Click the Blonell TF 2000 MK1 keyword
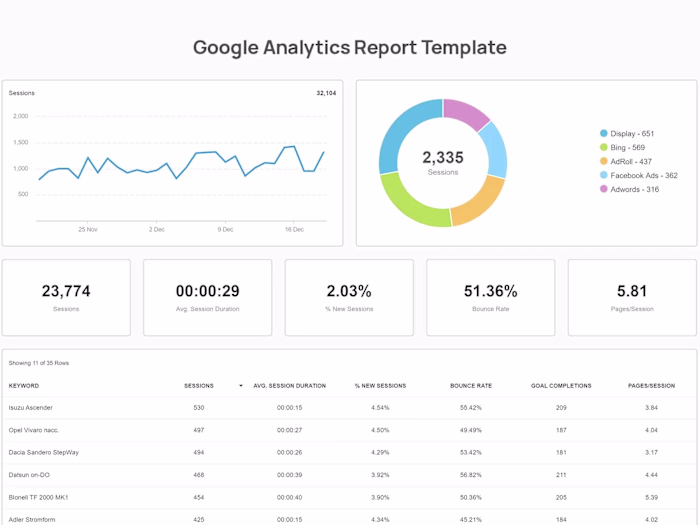Image resolution: width=700 pixels, height=525 pixels. point(38,497)
